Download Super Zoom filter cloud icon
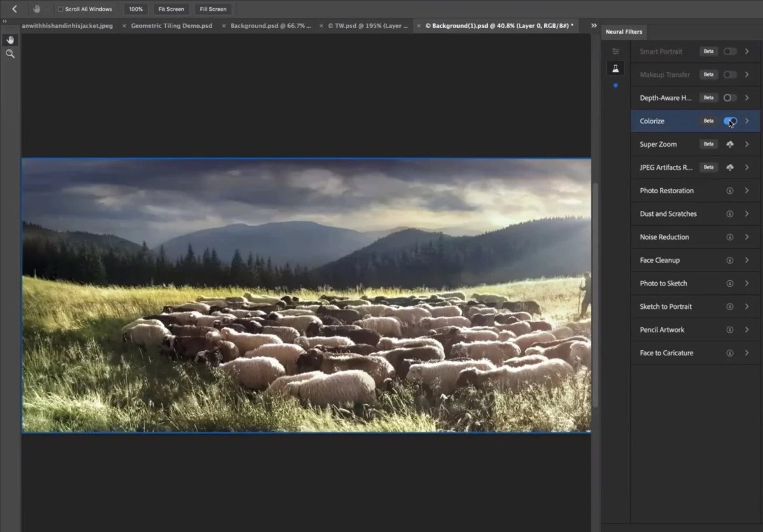763x532 pixels. (730, 144)
